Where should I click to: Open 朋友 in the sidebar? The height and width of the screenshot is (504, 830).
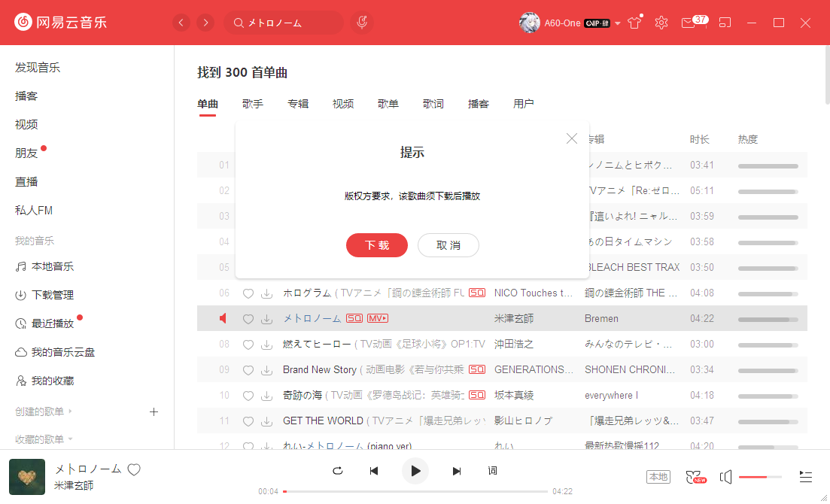point(26,153)
